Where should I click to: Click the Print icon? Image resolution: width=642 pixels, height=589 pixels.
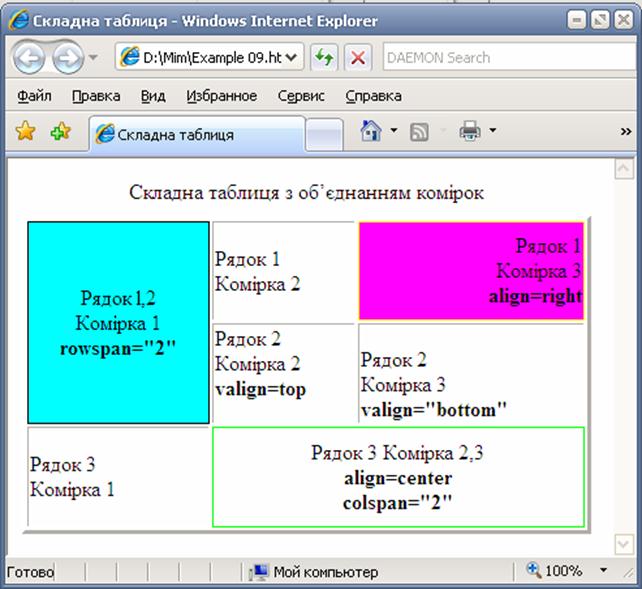click(x=470, y=131)
